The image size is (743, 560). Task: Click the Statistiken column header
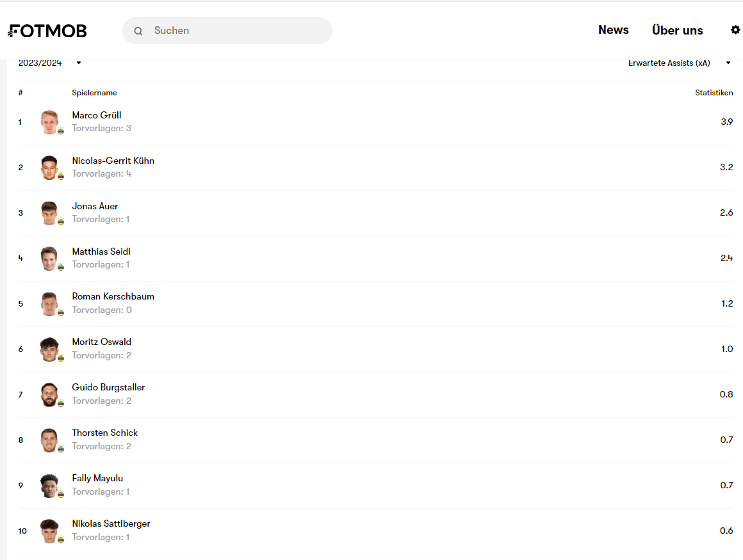714,93
